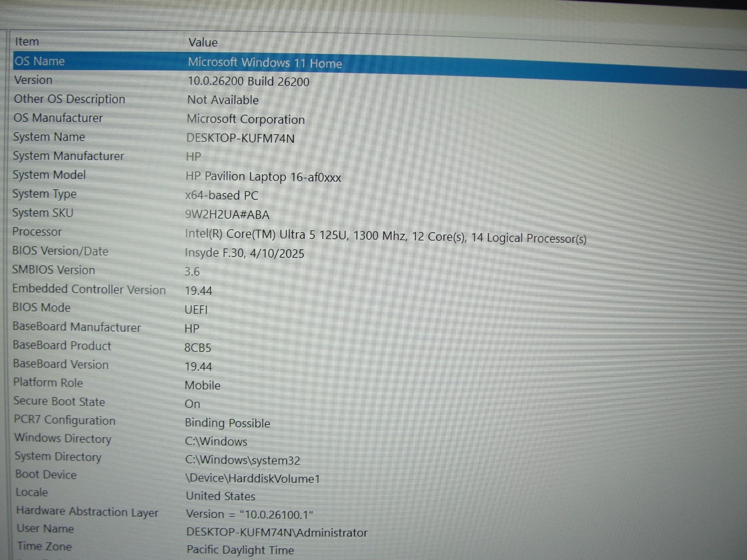Select the BIOS Mode row label
747x560 pixels.
(x=42, y=308)
